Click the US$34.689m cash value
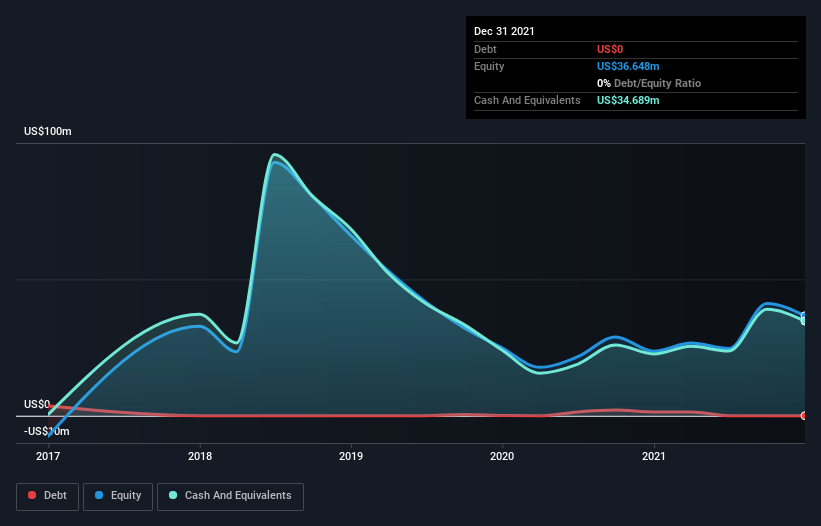 click(628, 100)
